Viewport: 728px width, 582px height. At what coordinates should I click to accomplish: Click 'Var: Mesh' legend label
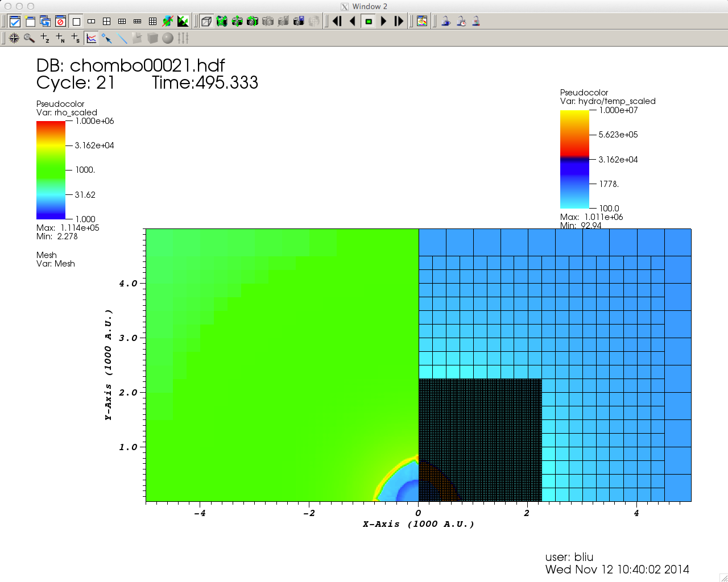point(56,264)
